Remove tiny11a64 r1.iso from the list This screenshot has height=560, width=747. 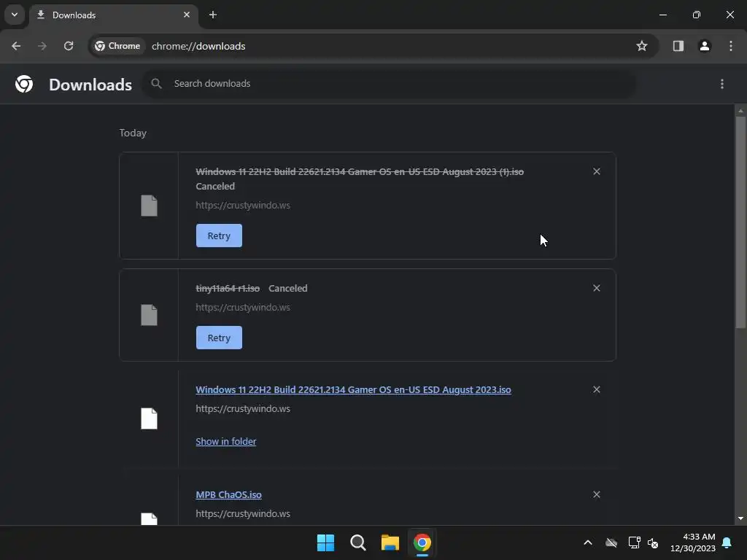click(x=597, y=288)
